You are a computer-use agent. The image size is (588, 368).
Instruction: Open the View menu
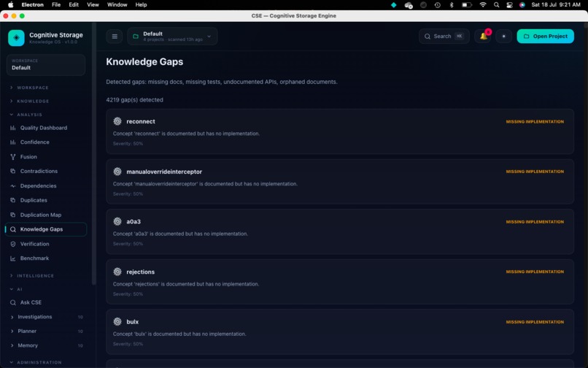coord(93,5)
